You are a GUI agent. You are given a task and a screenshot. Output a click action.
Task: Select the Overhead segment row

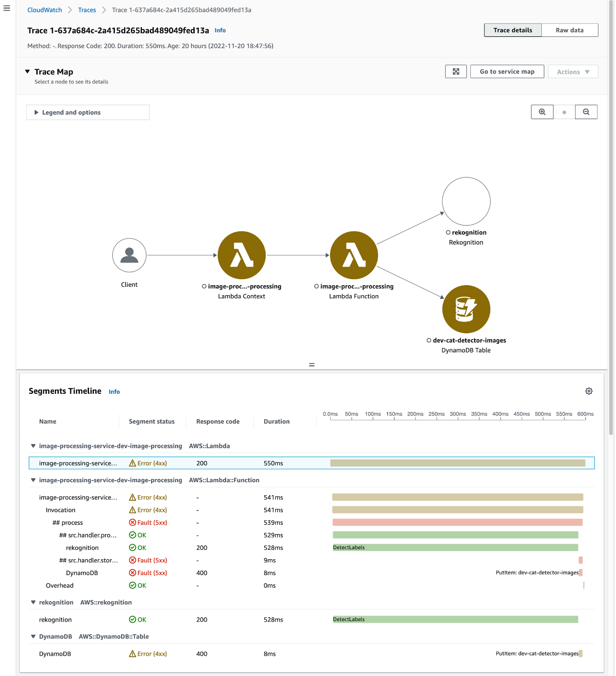tap(312, 586)
